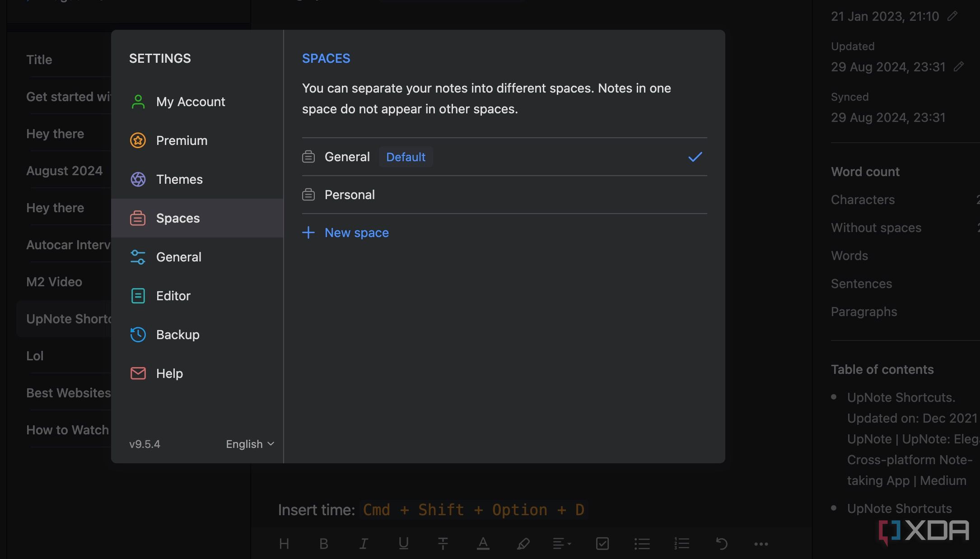Click the version number v9.5.4

pos(145,444)
